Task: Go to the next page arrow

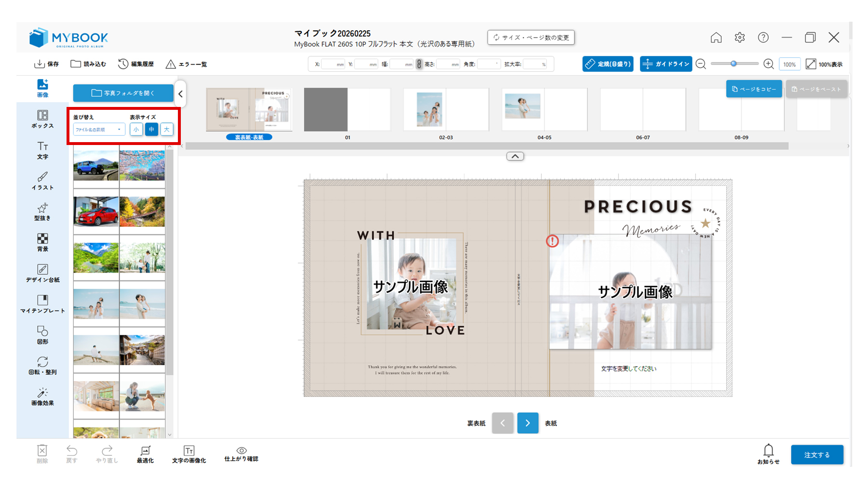Action: [528, 423]
